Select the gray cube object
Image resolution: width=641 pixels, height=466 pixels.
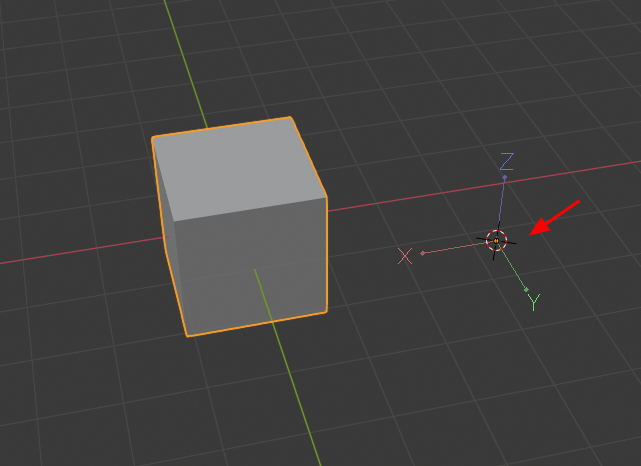tap(241, 227)
